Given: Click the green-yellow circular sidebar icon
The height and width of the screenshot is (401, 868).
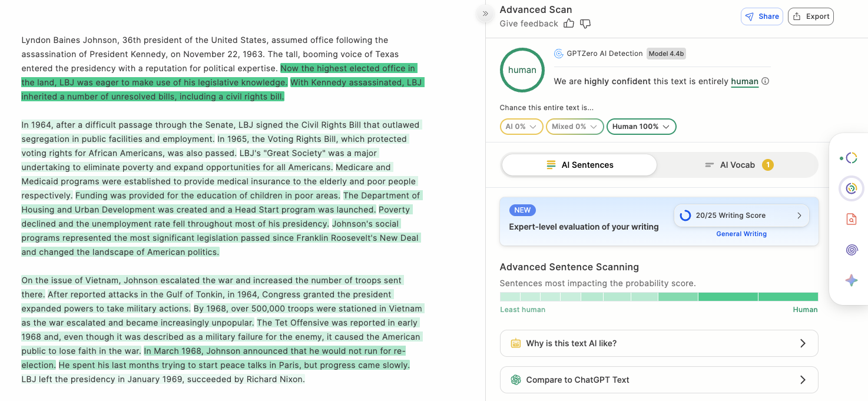Looking at the screenshot, I should [852, 188].
